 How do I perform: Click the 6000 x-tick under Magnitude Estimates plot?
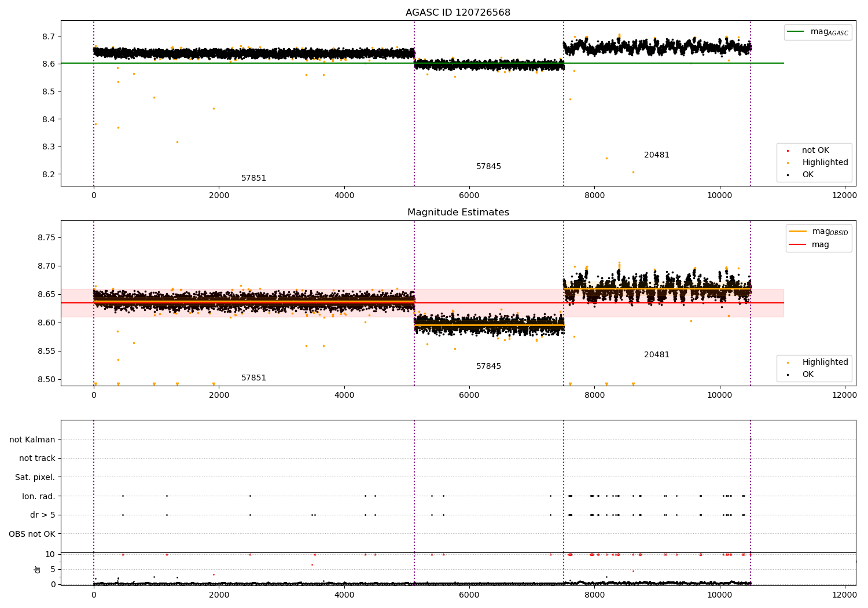point(469,395)
